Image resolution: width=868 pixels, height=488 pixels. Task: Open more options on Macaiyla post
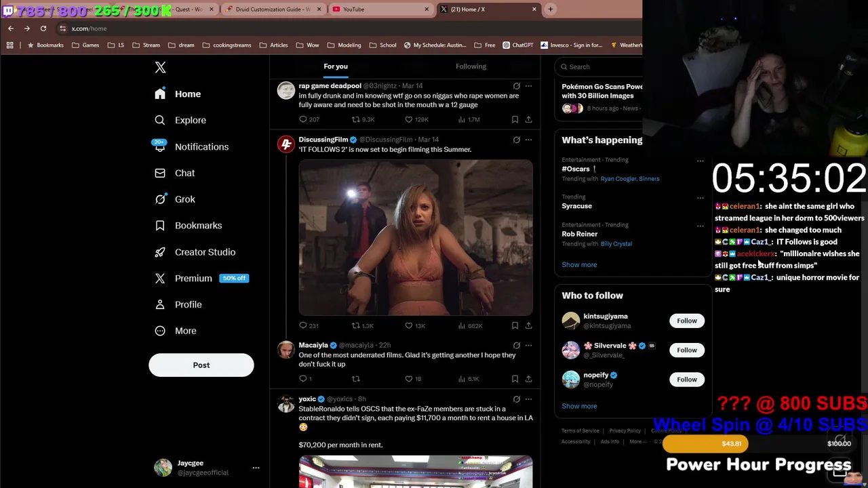[528, 346]
